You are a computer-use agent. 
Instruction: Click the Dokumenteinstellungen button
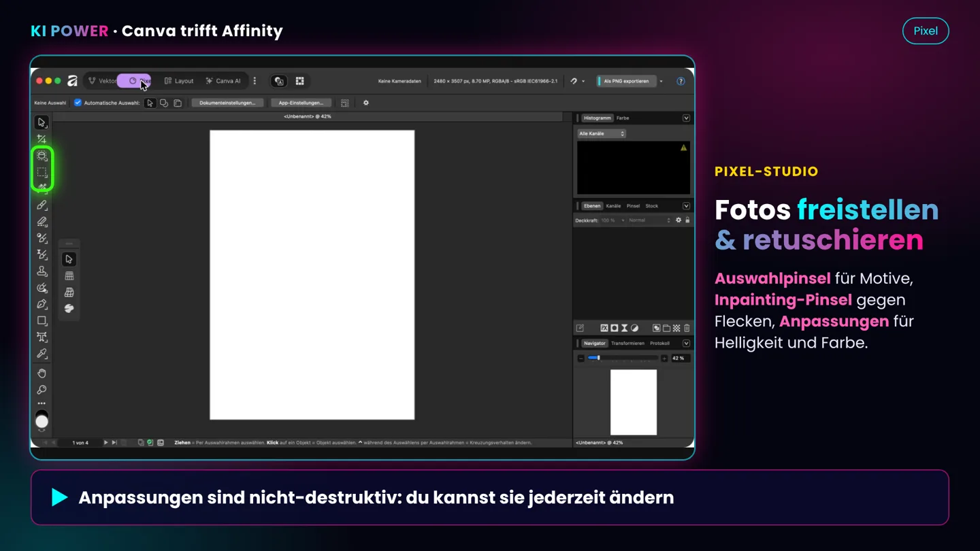click(227, 103)
